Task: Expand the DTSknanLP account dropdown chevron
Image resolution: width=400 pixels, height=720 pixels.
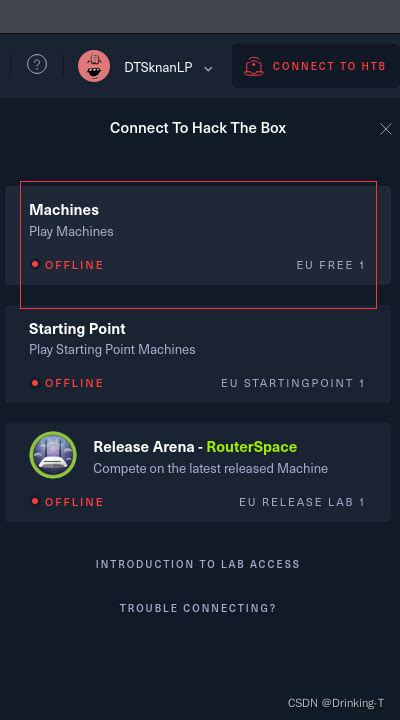Action: 208,69
